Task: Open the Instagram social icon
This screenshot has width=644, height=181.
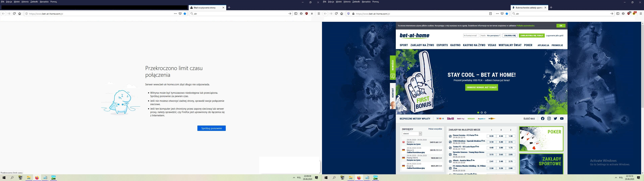Action: point(549,118)
